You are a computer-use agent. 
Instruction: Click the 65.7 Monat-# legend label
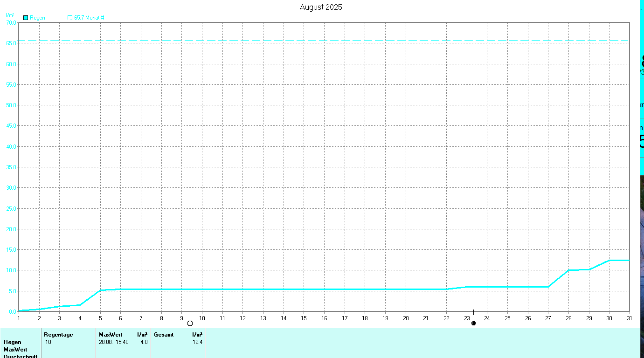[89, 18]
